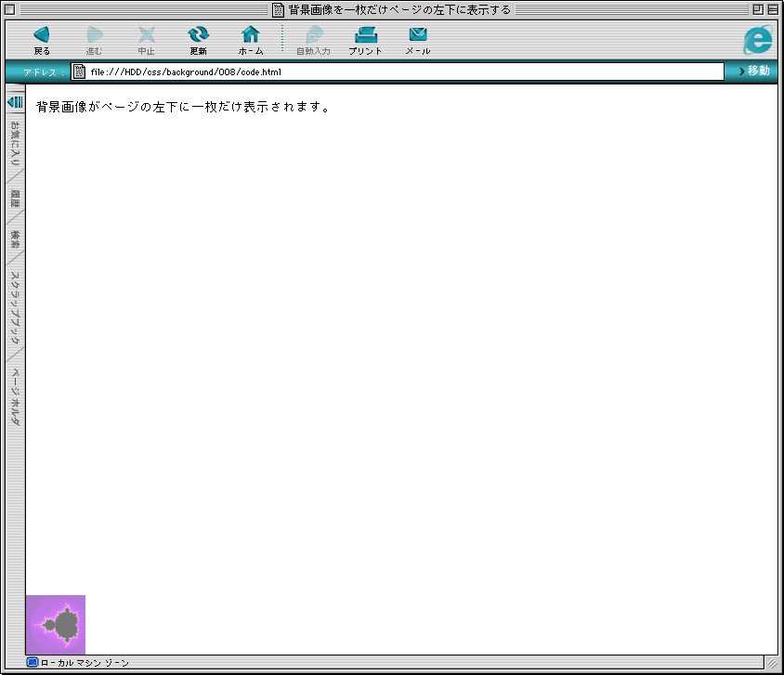Open the Favorites (お気に入り) sidebar tab
The height and width of the screenshot is (675, 784).
(x=15, y=144)
